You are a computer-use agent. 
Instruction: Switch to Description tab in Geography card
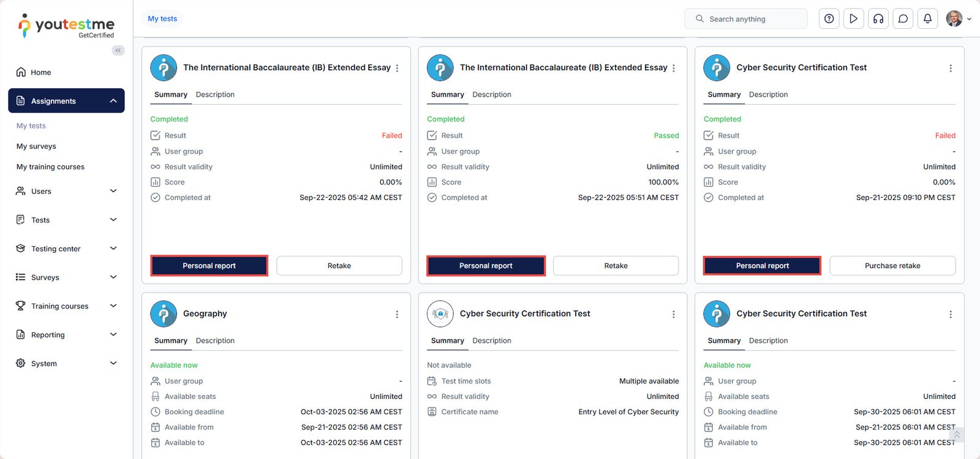215,341
